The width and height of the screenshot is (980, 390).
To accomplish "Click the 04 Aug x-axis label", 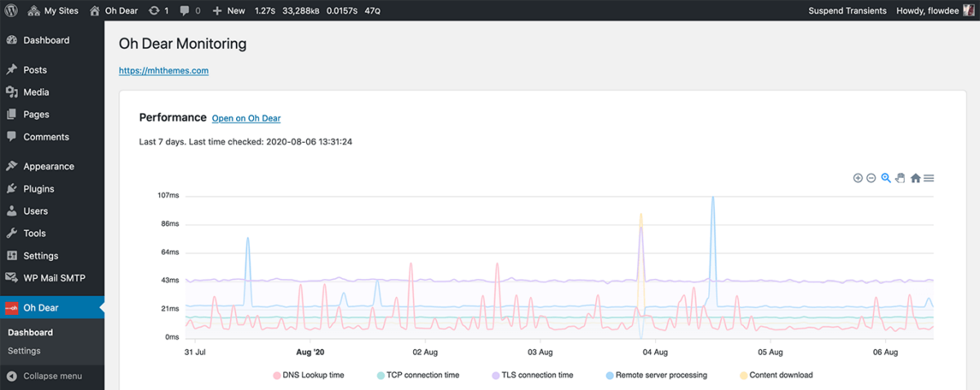I will 656,352.
